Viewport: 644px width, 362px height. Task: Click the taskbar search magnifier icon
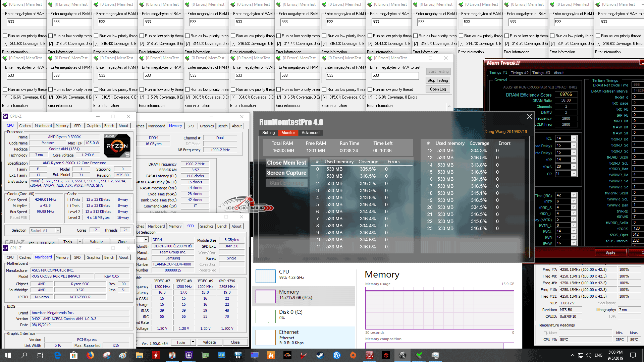click(x=24, y=355)
